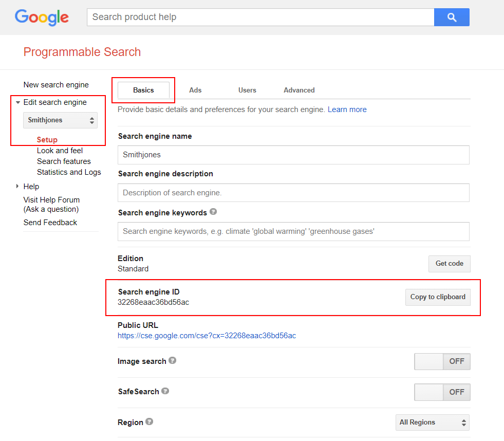Image resolution: width=504 pixels, height=441 pixels.
Task: Click the Google logo
Action: [42, 17]
